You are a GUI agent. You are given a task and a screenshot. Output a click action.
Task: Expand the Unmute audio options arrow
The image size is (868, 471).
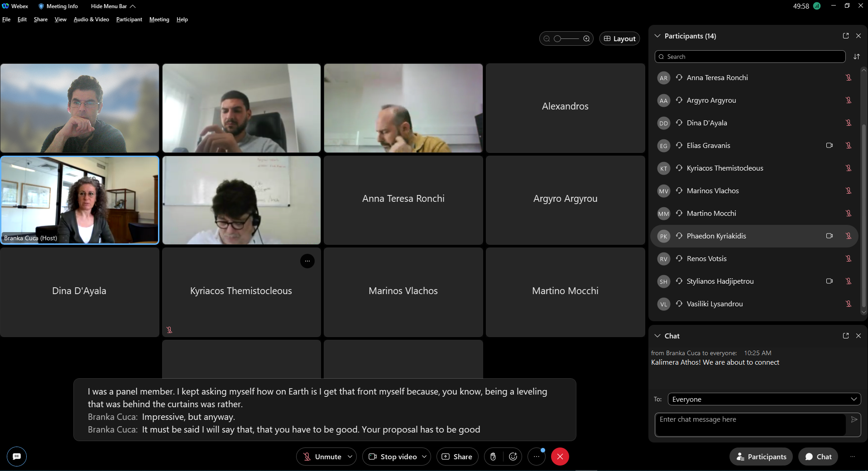click(x=350, y=457)
